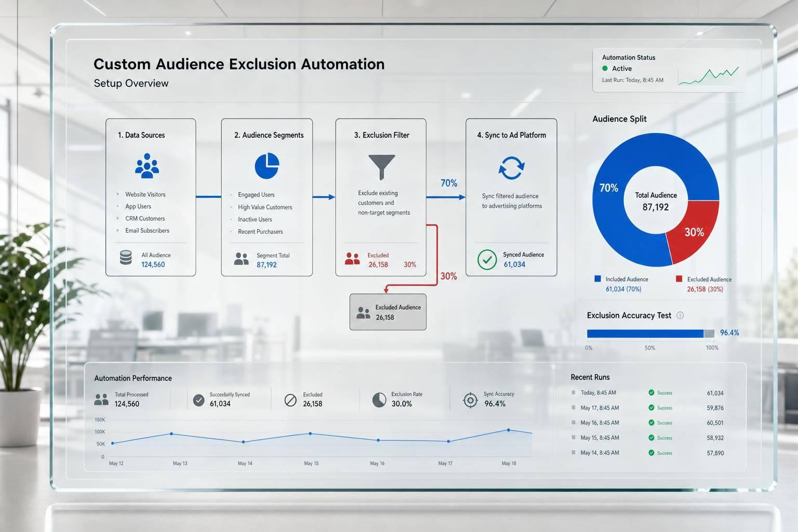Open the May 15, 8:45 AM run row
This screenshot has width=798, height=532.
tap(647, 438)
